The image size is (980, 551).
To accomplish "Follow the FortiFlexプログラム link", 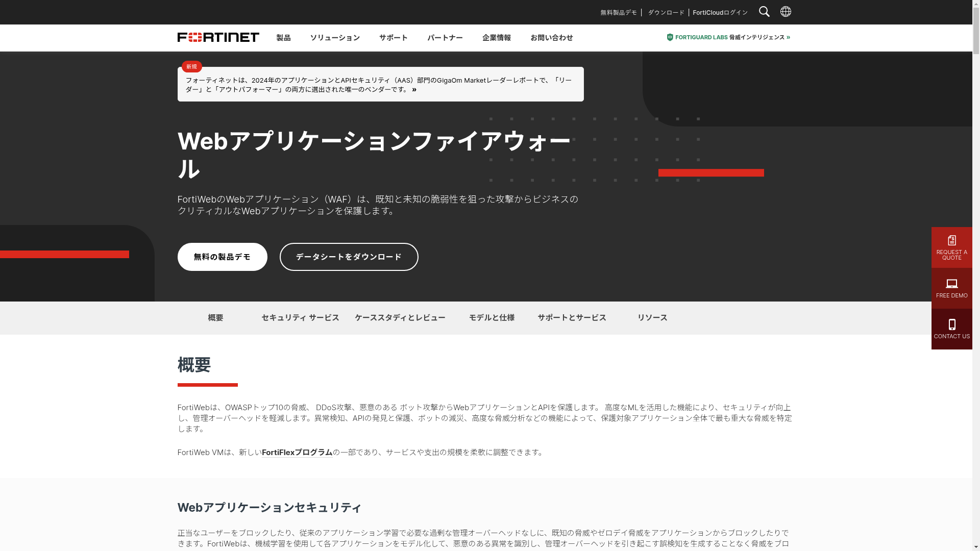I will pyautogui.click(x=297, y=453).
